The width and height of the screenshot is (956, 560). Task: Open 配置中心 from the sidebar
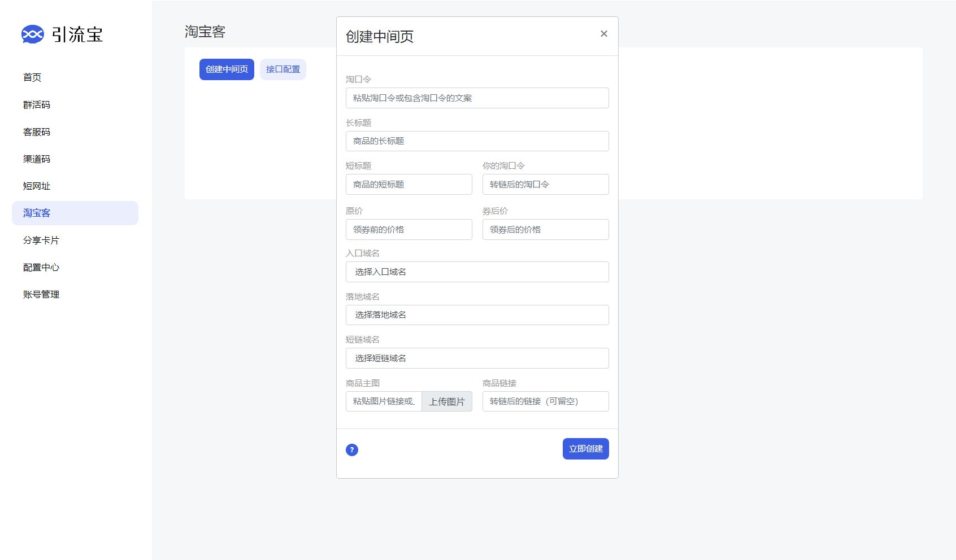41,267
